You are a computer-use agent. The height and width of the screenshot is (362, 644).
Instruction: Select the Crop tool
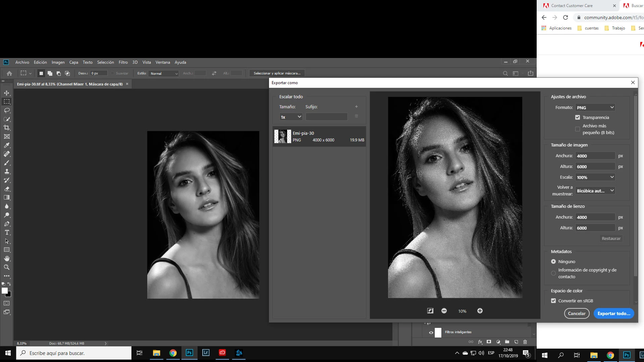7,128
